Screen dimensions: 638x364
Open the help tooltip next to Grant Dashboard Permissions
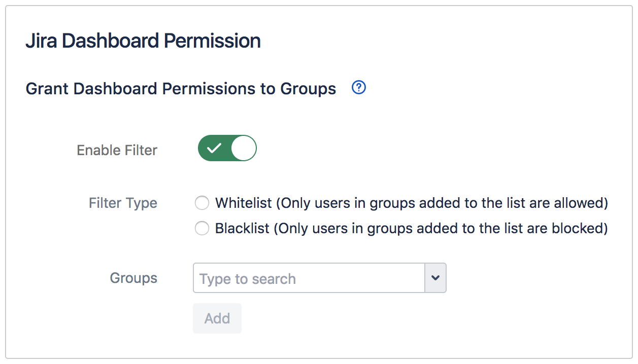[358, 88]
